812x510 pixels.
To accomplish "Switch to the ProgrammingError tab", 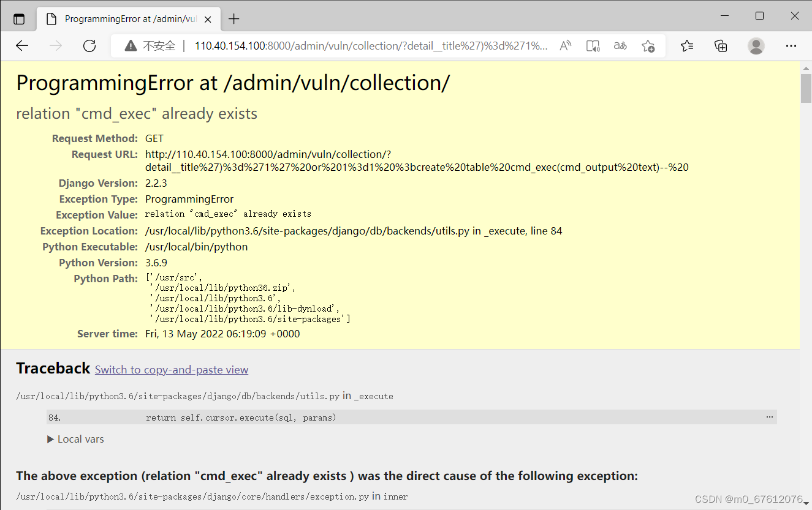I will pos(123,18).
